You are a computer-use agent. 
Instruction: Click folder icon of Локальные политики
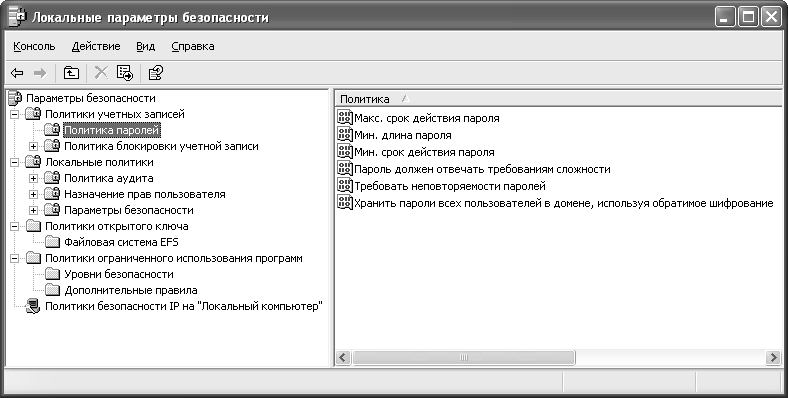coord(33,162)
